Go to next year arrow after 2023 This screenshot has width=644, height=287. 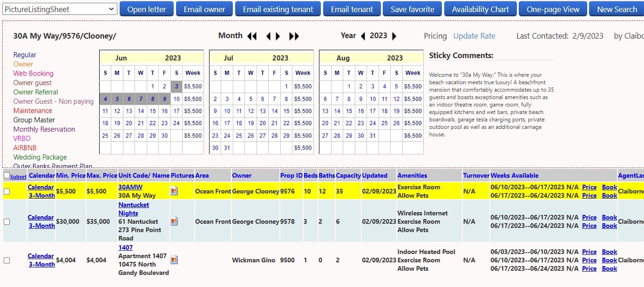[x=394, y=36]
